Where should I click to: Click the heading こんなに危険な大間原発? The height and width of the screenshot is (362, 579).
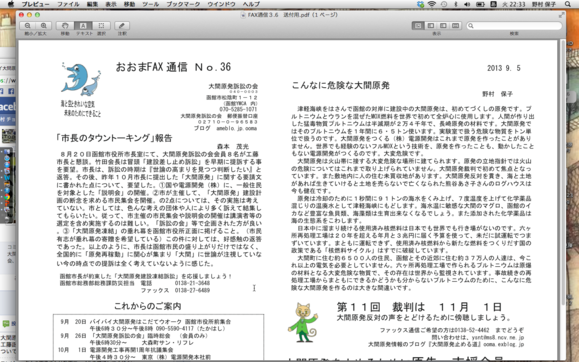point(340,85)
